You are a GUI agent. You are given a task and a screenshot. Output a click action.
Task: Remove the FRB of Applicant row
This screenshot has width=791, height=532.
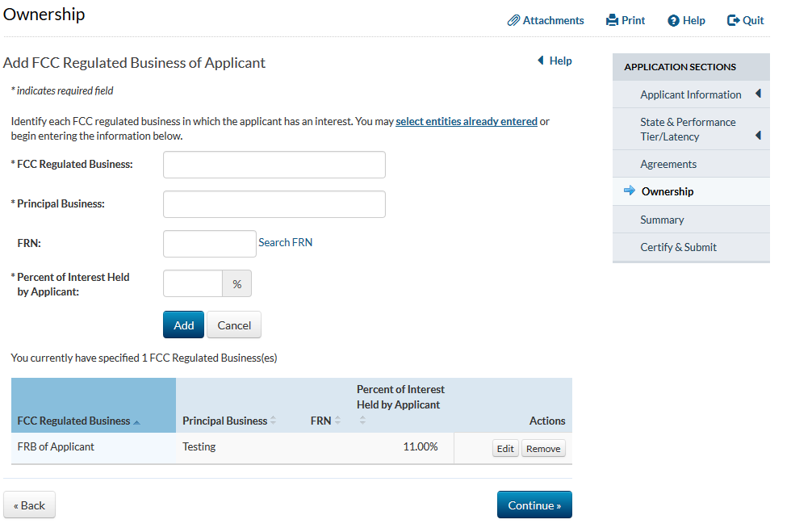pos(543,449)
